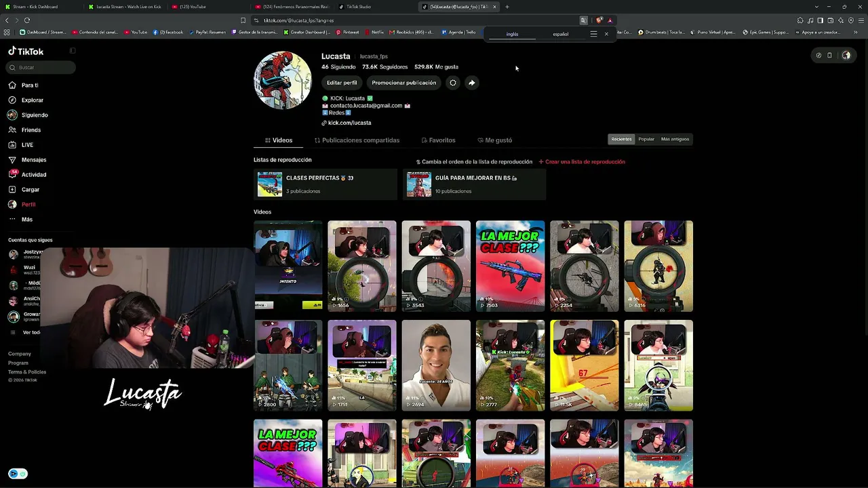The width and height of the screenshot is (868, 488).
Task: Open the coins icon in top-right pill
Action: (818, 56)
